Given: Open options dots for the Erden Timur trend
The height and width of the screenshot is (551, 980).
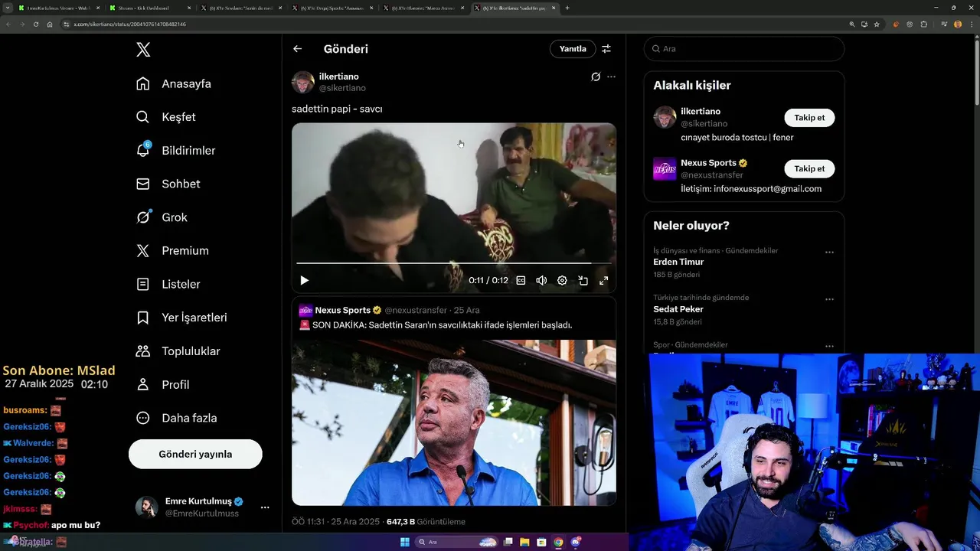Looking at the screenshot, I should 829,253.
